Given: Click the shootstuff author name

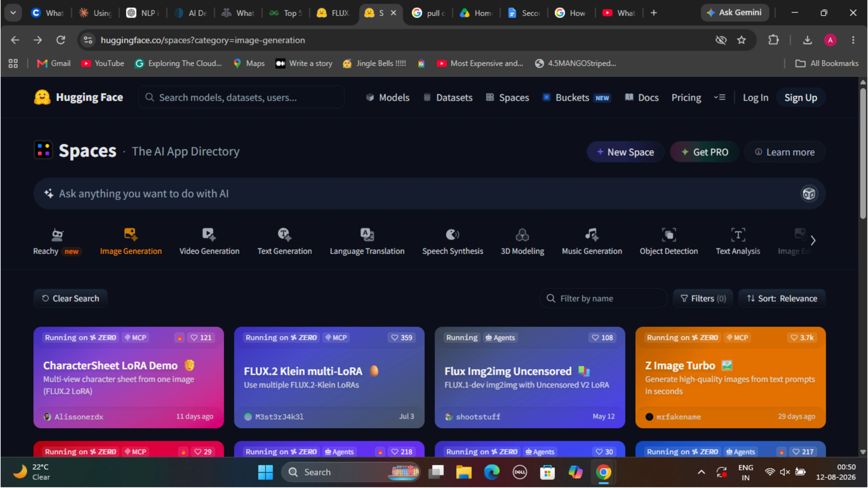Looking at the screenshot, I should coord(478,417).
